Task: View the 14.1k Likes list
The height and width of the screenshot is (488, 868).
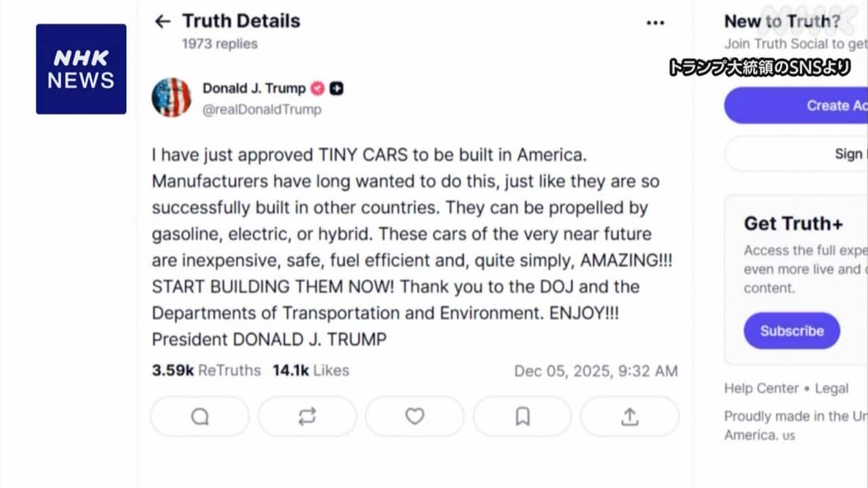Action: point(311,370)
